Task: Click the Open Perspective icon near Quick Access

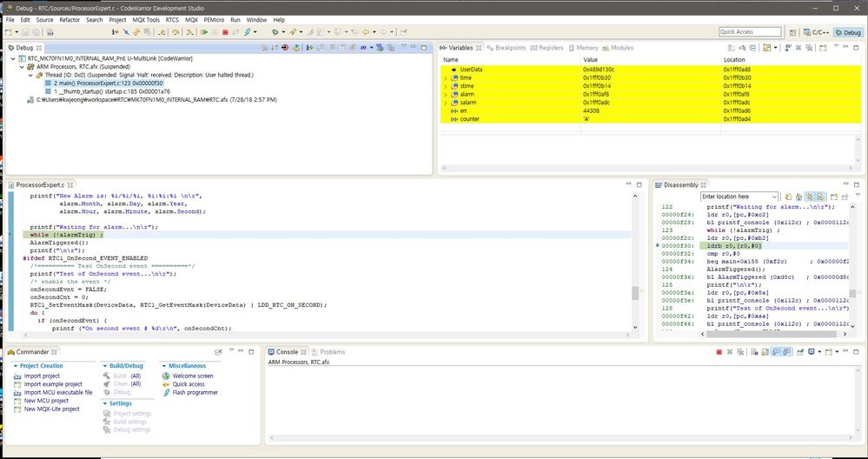Action: 792,33
